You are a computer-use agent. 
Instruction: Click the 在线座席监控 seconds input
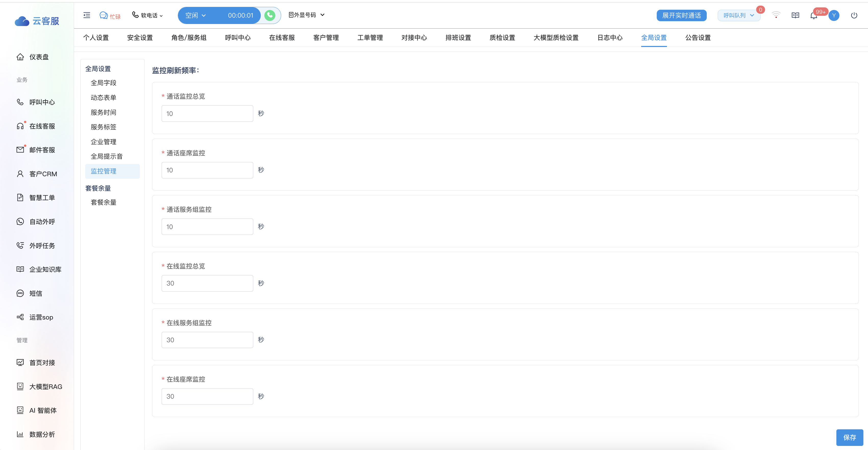click(207, 396)
